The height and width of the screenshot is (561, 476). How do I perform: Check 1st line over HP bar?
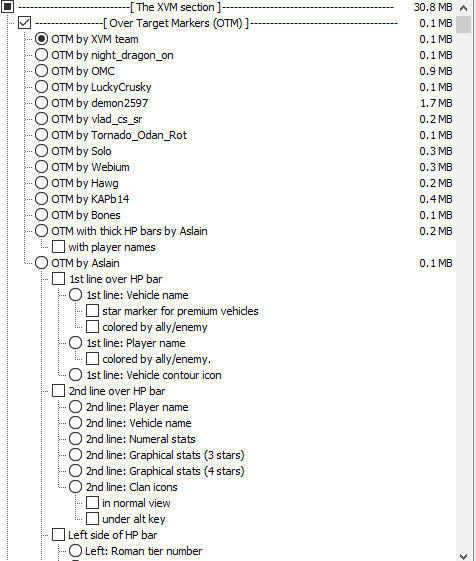point(58,279)
